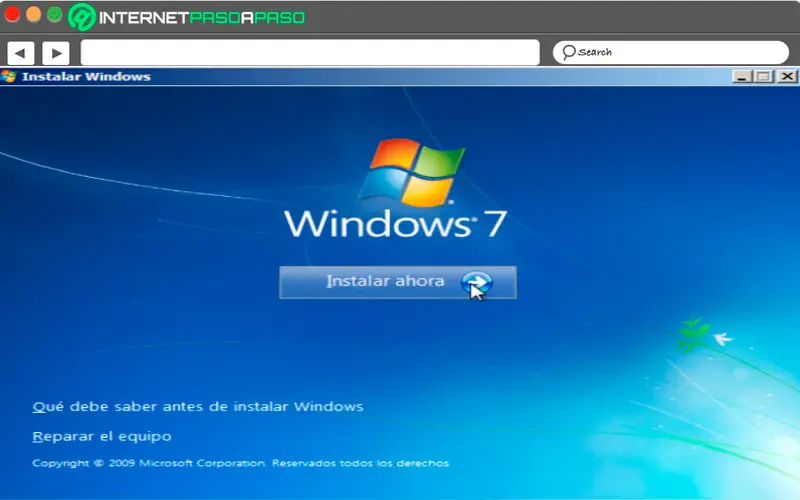Click the orange circle window button
Viewport: 800px width, 500px height.
[x=34, y=14]
